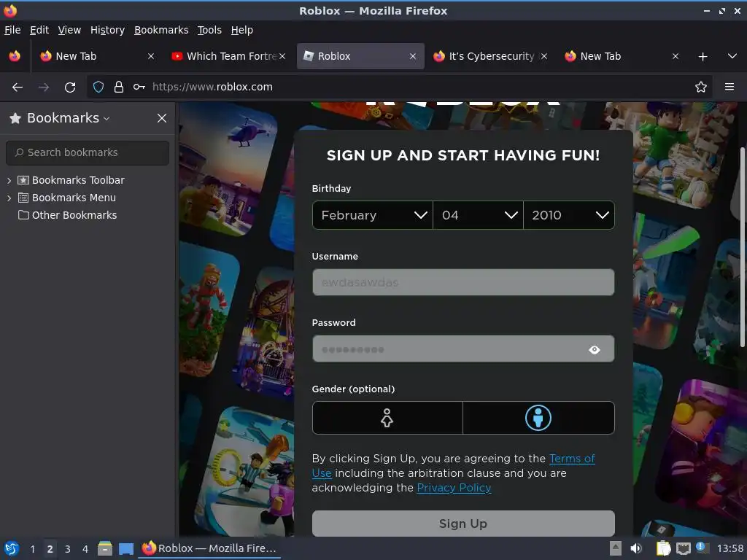Click the Search bookmarks field
The image size is (747, 560).
pyautogui.click(x=88, y=153)
